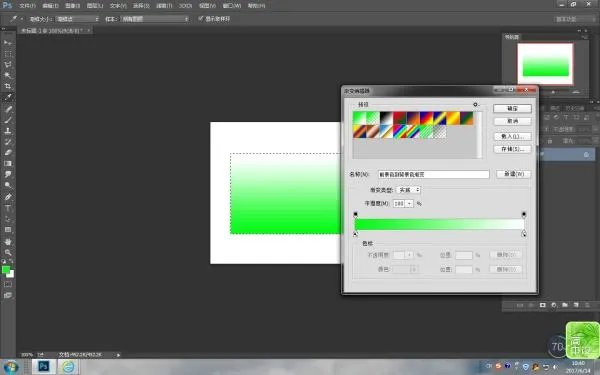Add layer mask icon in Layers panel
The height and width of the screenshot is (375, 600).
tap(543, 305)
